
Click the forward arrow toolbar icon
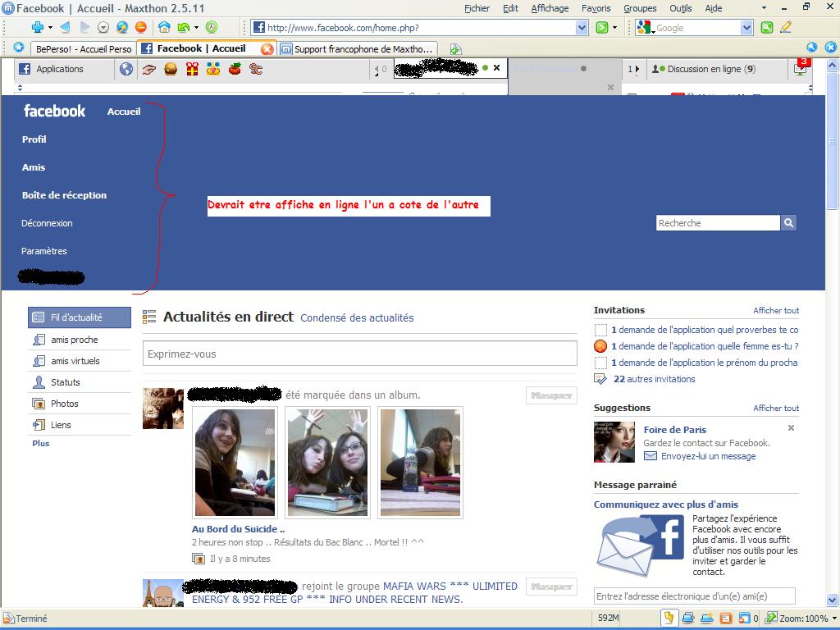coord(84,27)
